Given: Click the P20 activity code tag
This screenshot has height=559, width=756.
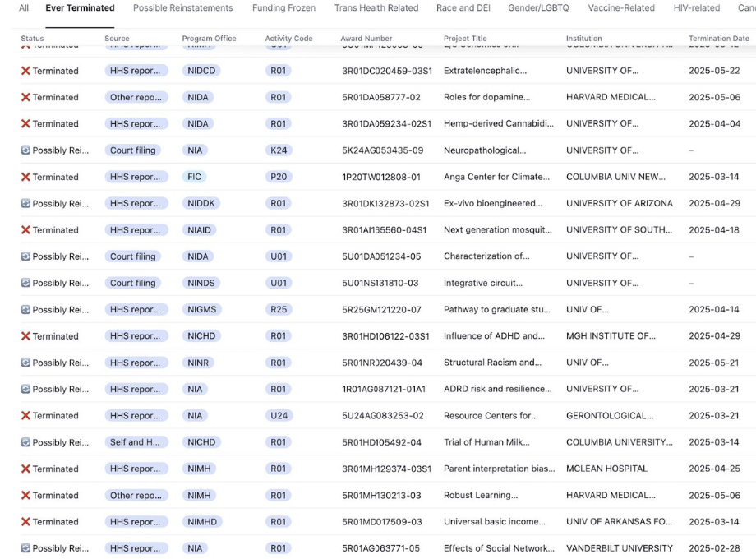Looking at the screenshot, I should coord(279,177).
